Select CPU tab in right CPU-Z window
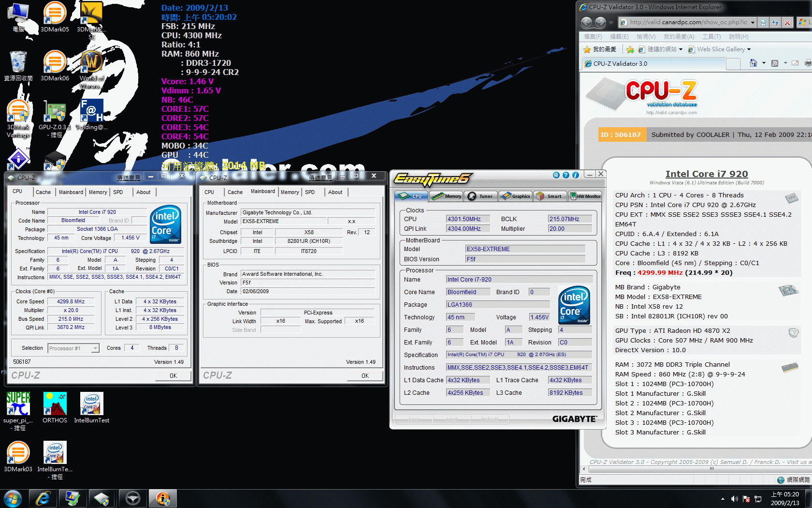 (209, 192)
